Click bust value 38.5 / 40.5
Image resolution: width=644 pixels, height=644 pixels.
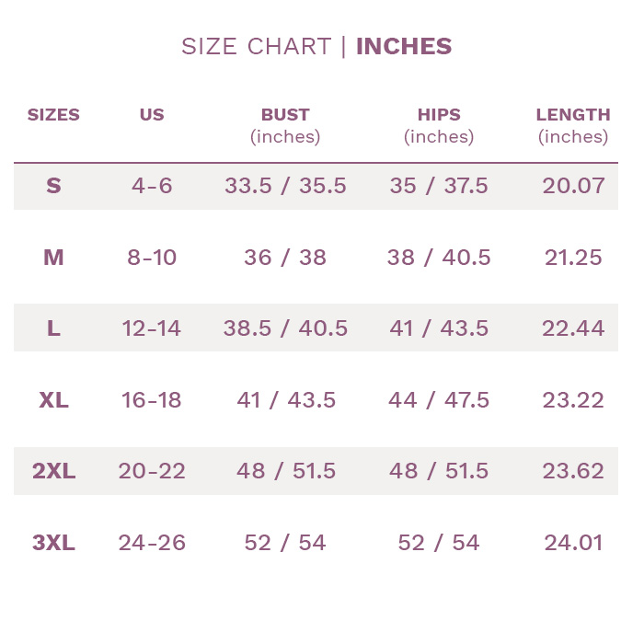[285, 328]
